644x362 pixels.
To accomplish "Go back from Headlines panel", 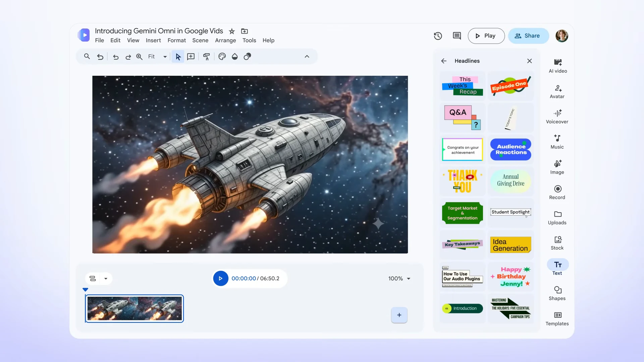I will (x=444, y=61).
